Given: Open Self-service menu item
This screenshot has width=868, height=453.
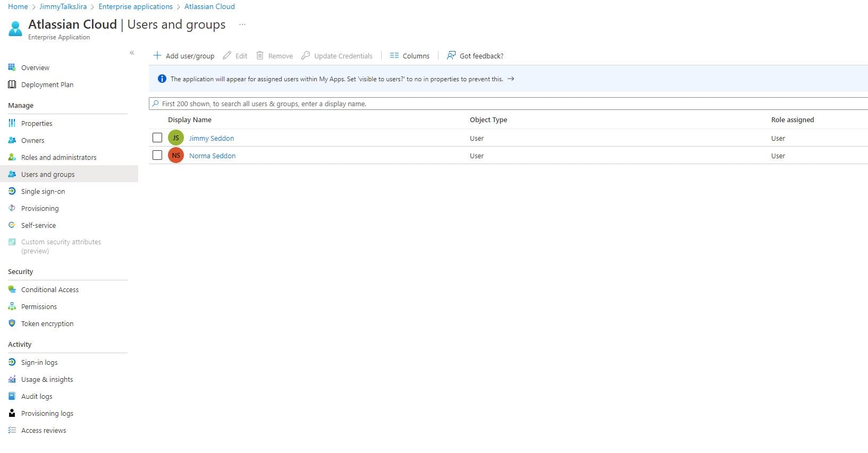Looking at the screenshot, I should [x=38, y=225].
